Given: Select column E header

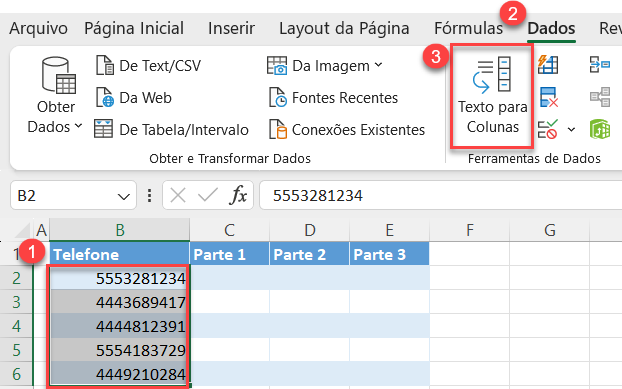Looking at the screenshot, I should [390, 230].
